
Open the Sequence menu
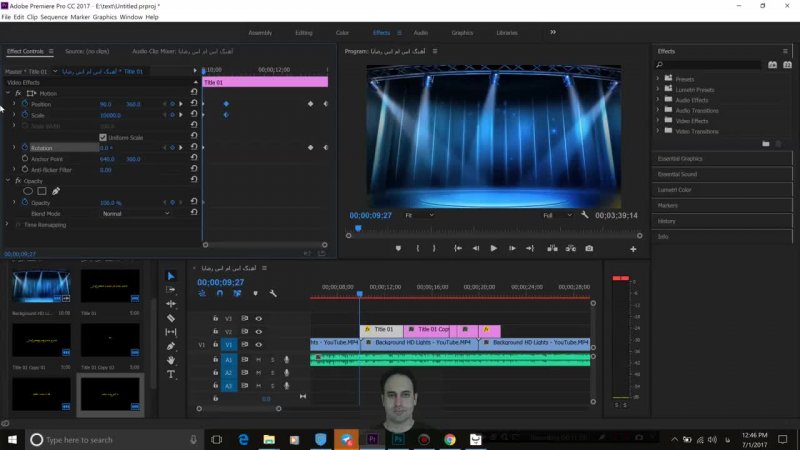click(x=54, y=17)
